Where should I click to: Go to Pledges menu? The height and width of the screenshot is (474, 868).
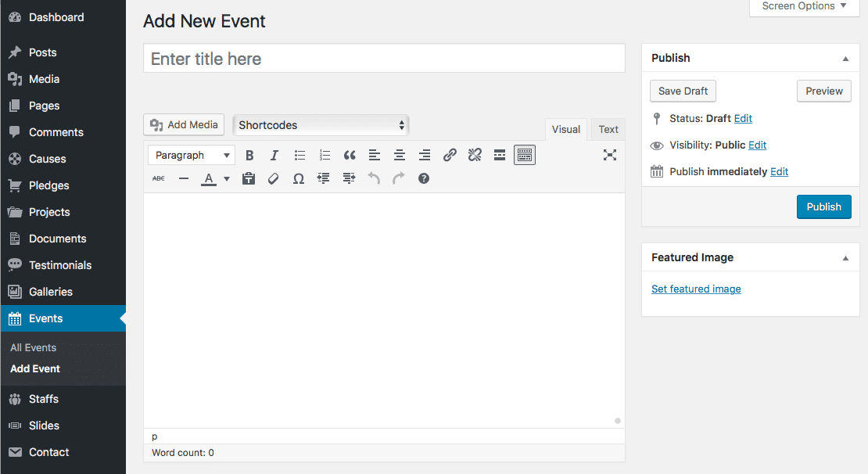(x=63, y=185)
